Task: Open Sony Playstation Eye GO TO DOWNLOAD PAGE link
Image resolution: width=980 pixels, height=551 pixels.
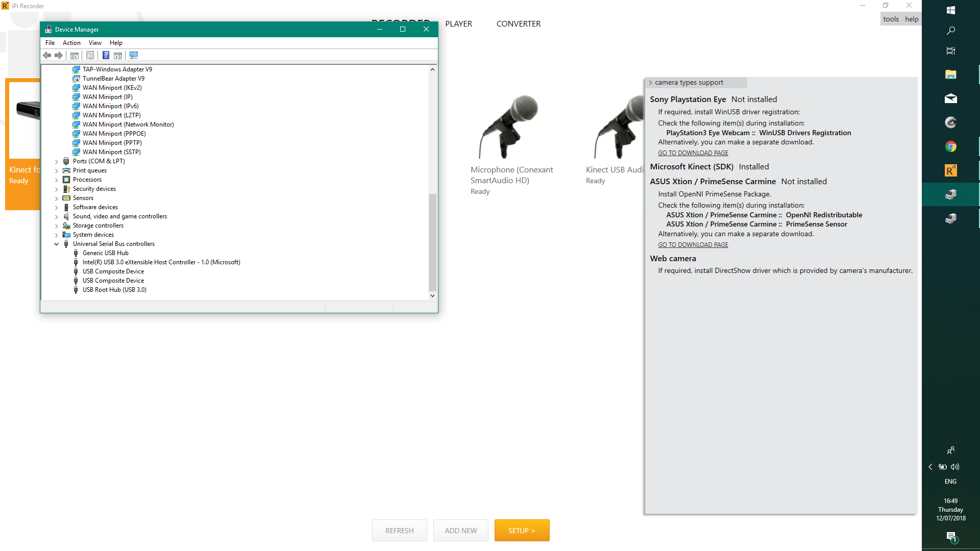Action: [693, 153]
